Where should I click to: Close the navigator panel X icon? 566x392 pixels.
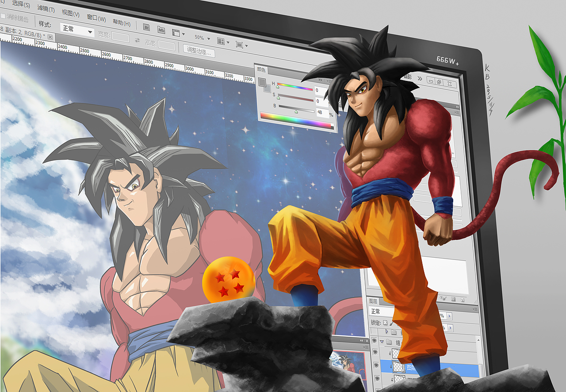(367, 341)
